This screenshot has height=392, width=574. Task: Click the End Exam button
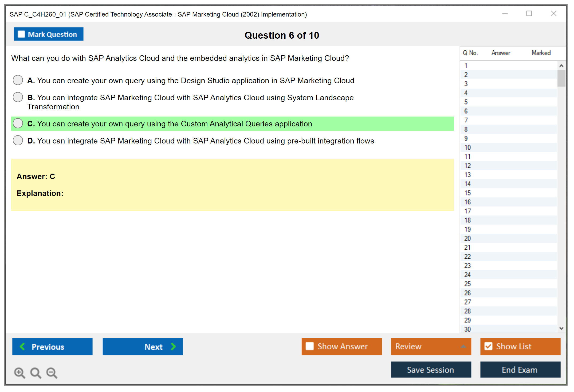[520, 370]
